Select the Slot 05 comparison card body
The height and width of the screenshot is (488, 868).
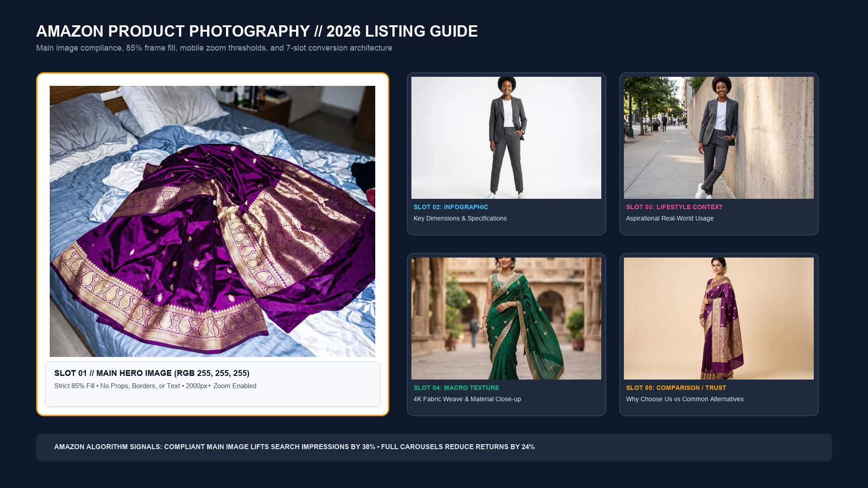719,334
